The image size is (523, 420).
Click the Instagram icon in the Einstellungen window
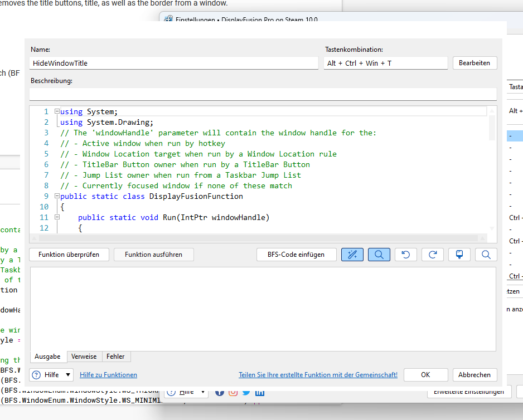(233, 393)
